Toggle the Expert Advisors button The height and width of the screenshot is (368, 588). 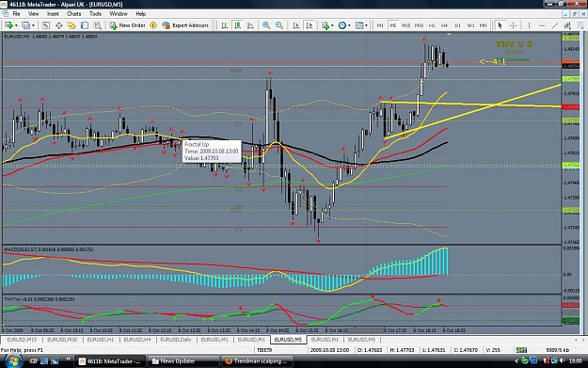click(185, 25)
